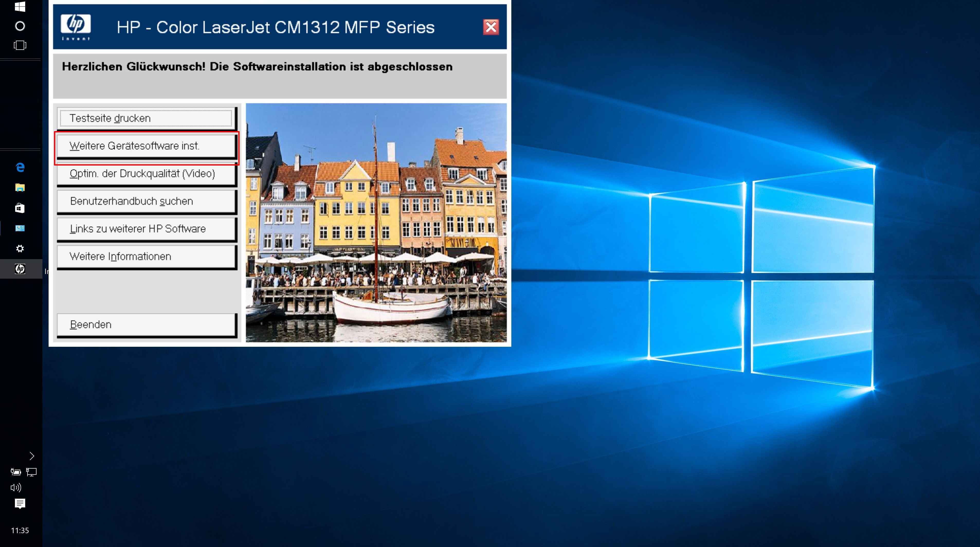Open Task View from the taskbar
Screen dimensions: 980x547
pyautogui.click(x=20, y=45)
